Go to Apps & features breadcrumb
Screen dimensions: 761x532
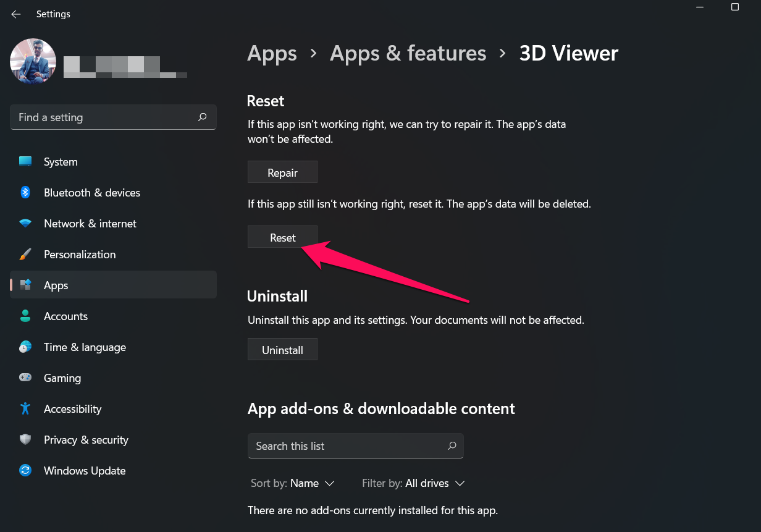[408, 53]
